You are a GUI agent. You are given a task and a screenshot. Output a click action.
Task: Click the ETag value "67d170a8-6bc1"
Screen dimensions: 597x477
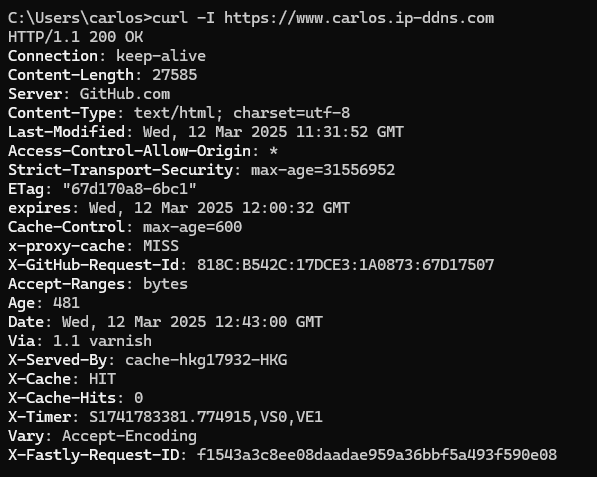pyautogui.click(x=129, y=189)
